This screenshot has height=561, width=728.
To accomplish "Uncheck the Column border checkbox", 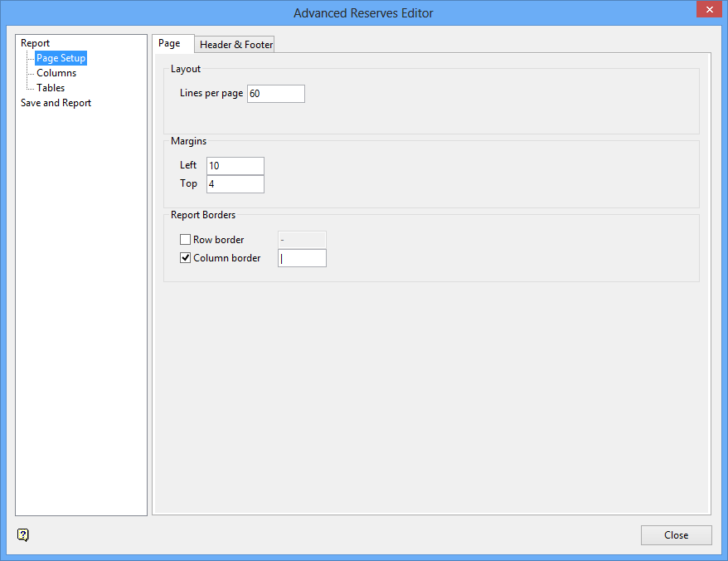I will pos(186,258).
